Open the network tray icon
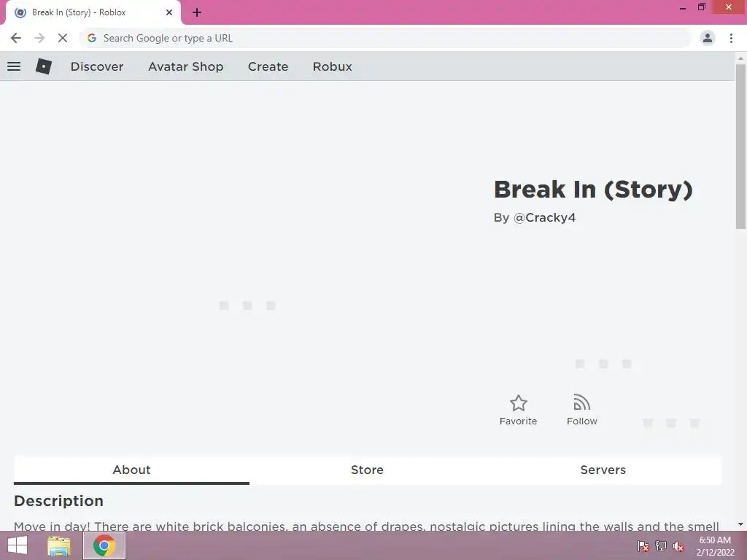 [661, 546]
